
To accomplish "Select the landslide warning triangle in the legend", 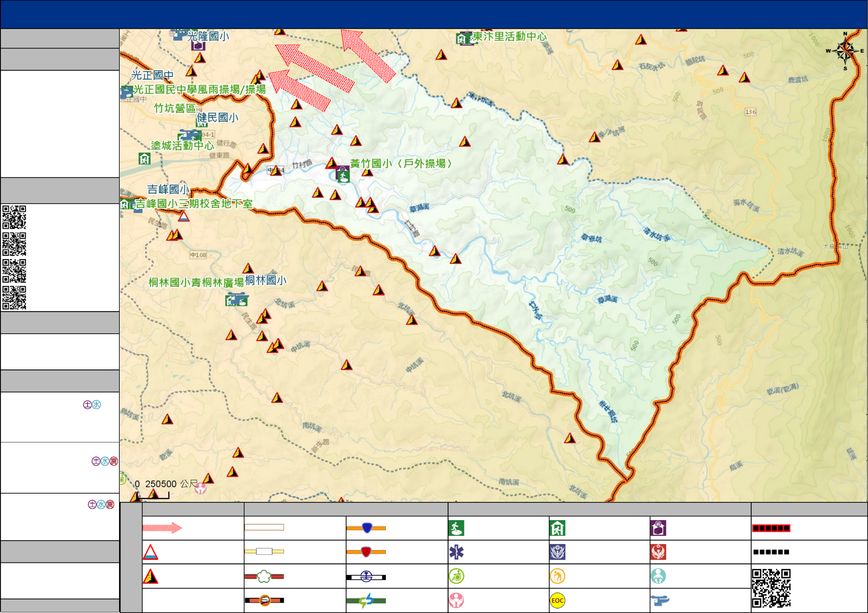I will (x=151, y=576).
